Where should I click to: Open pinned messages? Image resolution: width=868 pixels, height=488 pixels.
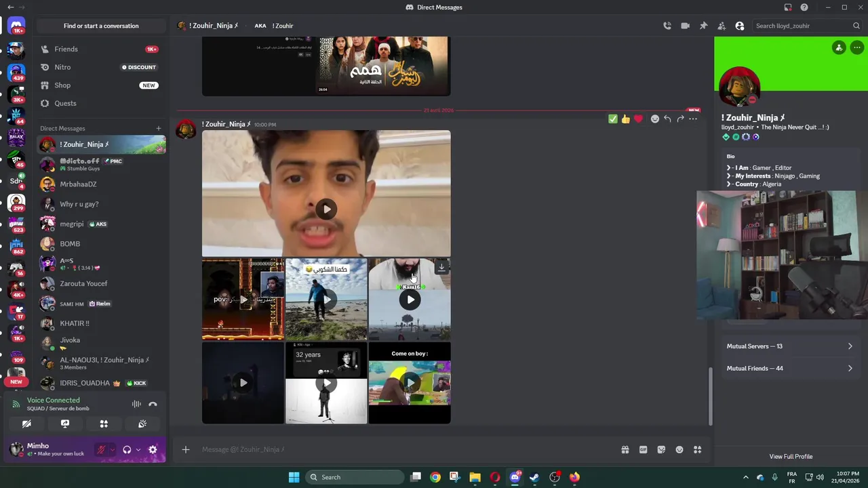click(703, 26)
